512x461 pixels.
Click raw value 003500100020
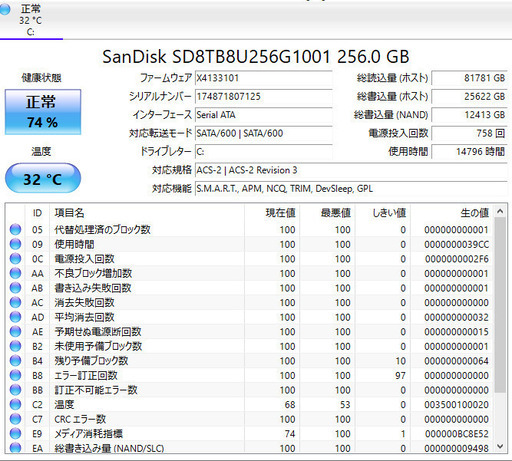tap(456, 404)
